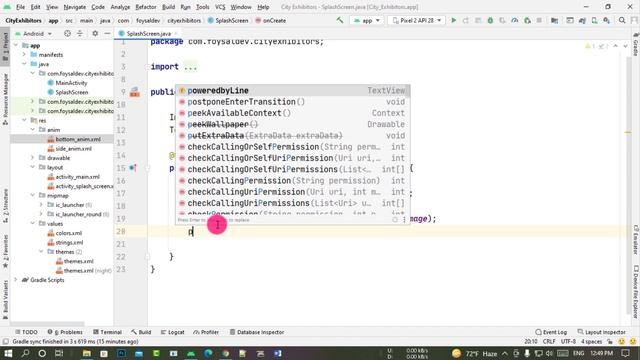This screenshot has height=360, width=640.
Task: Open the Event Log
Action: [x=551, y=332]
